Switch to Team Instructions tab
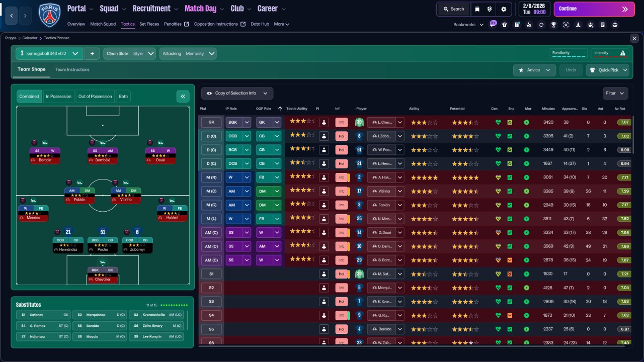This screenshot has width=644, height=362. point(72,69)
